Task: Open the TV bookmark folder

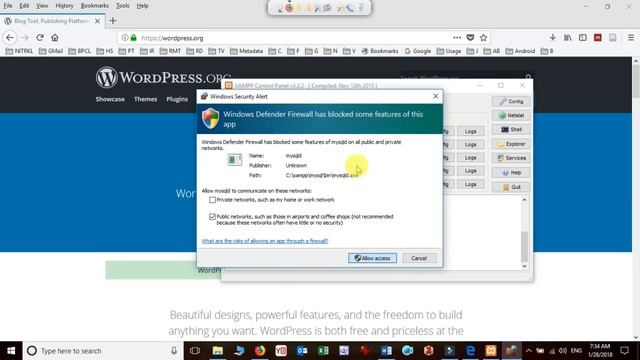Action: [x=217, y=51]
